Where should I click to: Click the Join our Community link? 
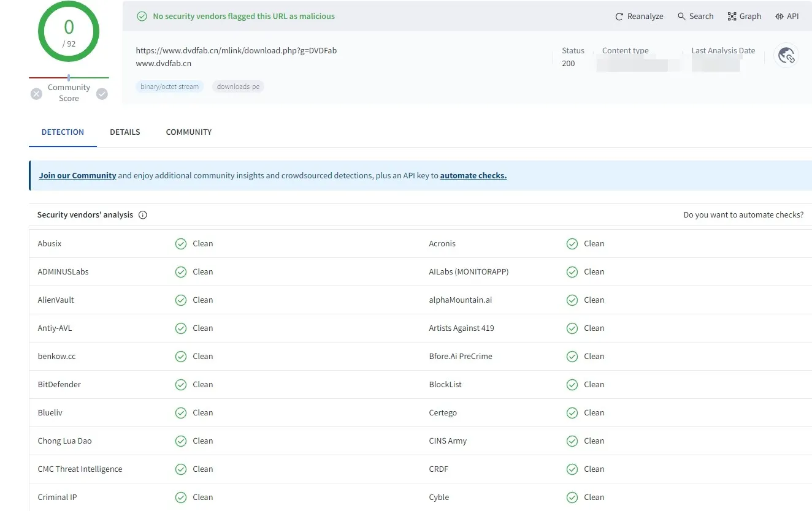[x=77, y=175]
